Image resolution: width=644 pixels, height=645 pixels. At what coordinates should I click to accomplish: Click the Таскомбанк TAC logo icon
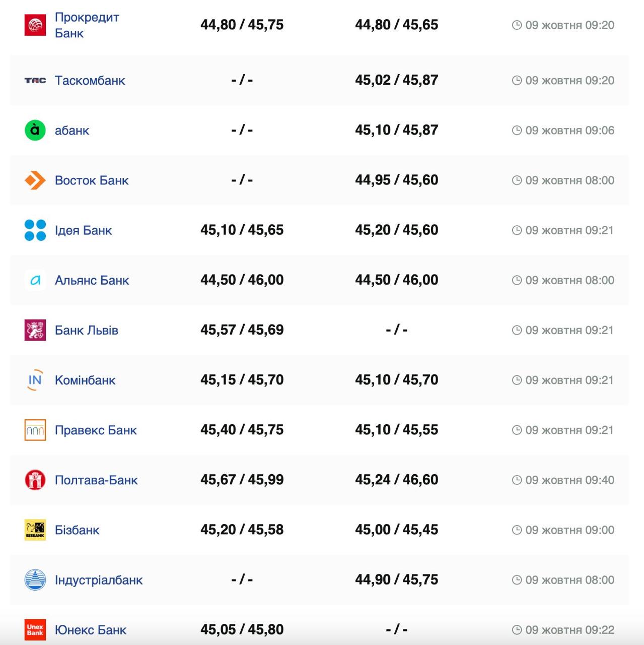(x=35, y=81)
